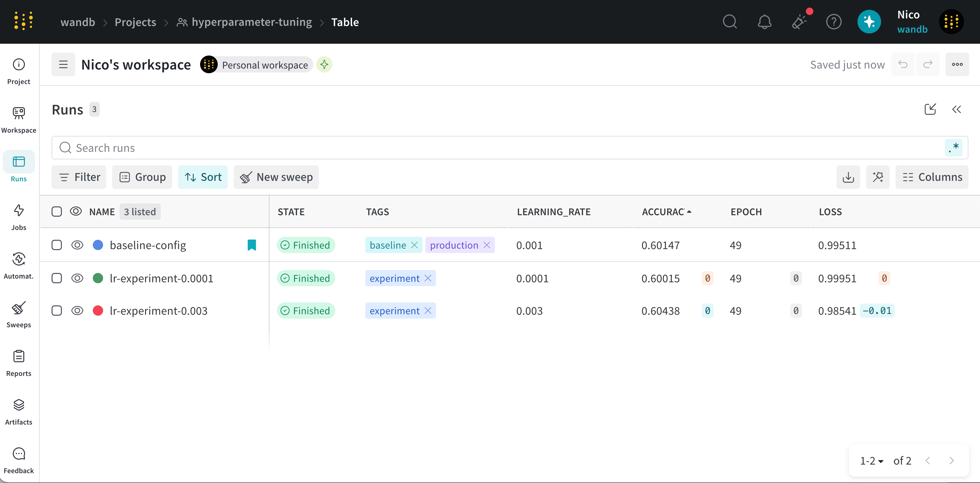Open the Columns manager
The height and width of the screenshot is (483, 980).
[x=932, y=177]
